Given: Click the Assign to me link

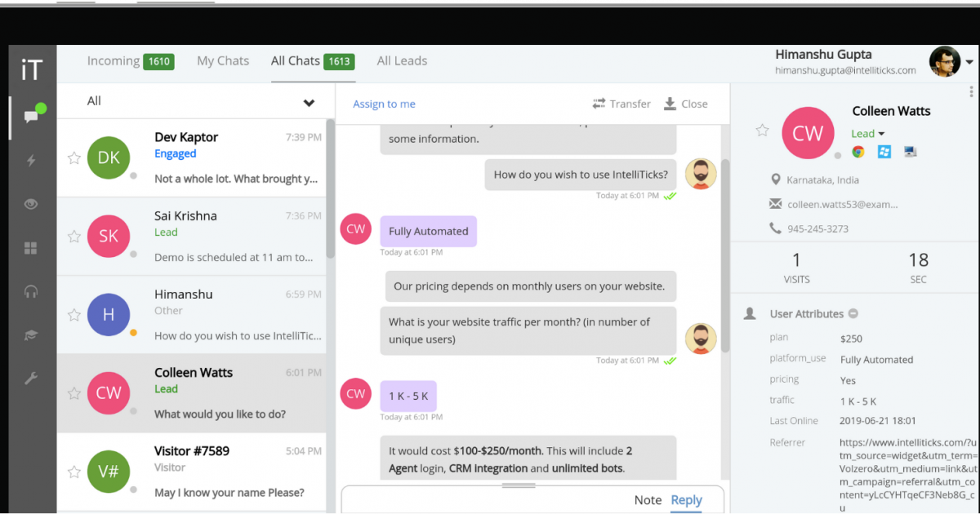Looking at the screenshot, I should (x=384, y=104).
